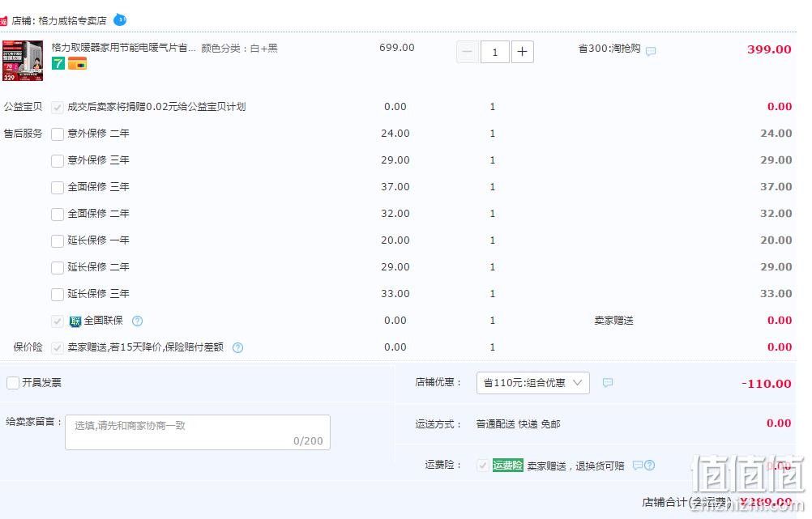Click the comment icon next to 省300:淘抢购
Screen dimensions: 812x519
(651, 51)
